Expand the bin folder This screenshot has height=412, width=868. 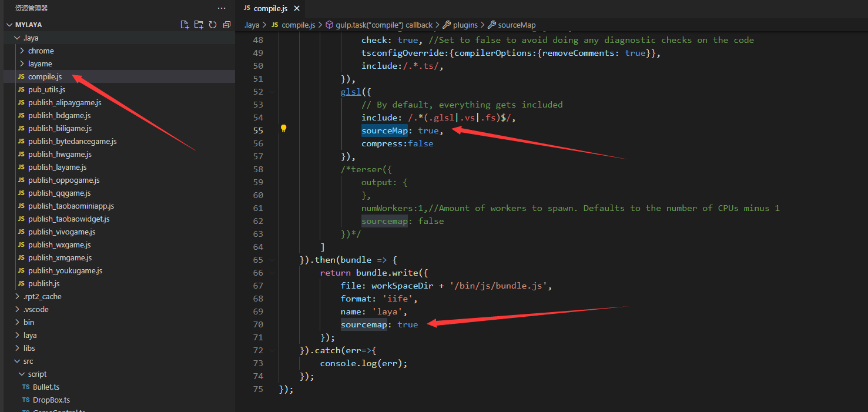[x=18, y=322]
